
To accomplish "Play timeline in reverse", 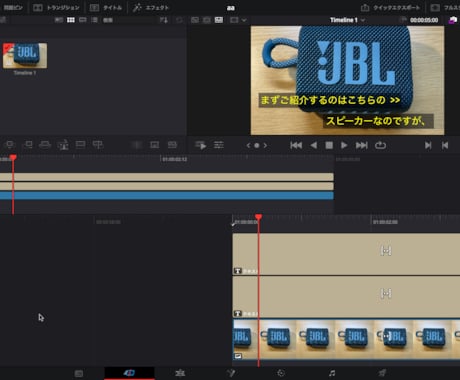I will (x=313, y=145).
